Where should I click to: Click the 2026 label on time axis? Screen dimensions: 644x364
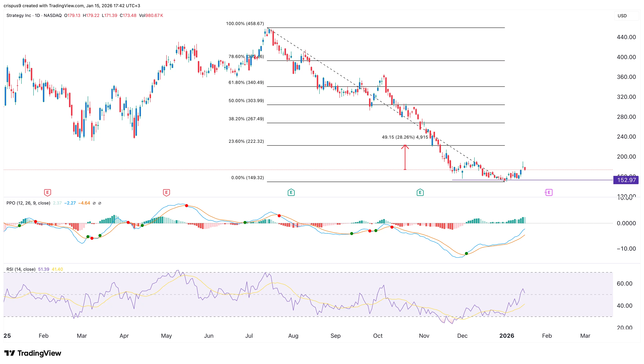click(x=507, y=336)
